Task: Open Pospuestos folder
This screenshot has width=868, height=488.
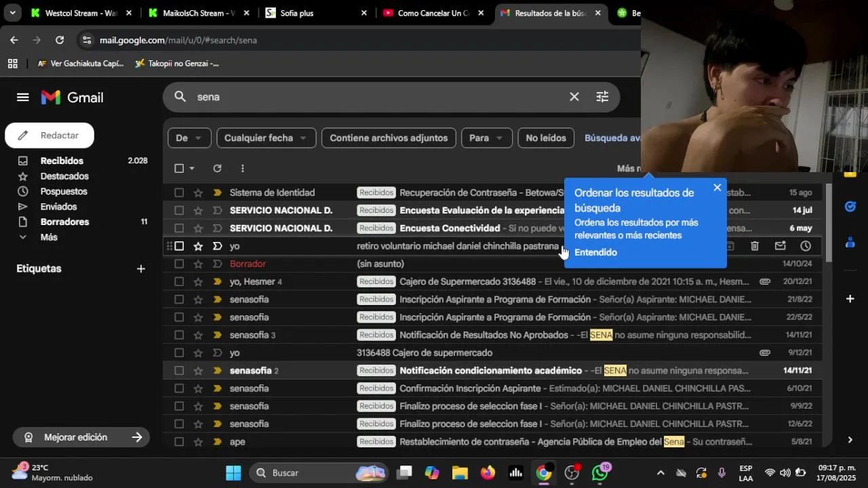Action: pos(64,192)
